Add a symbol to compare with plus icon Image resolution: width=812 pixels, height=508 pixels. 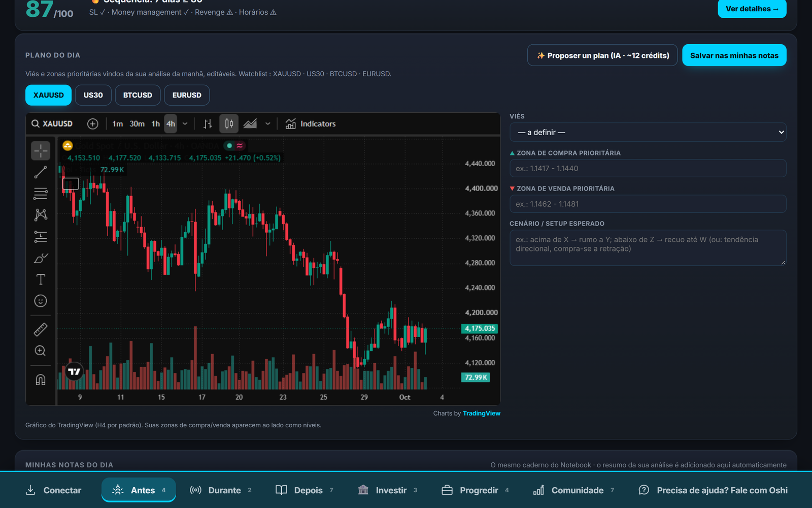(92, 124)
